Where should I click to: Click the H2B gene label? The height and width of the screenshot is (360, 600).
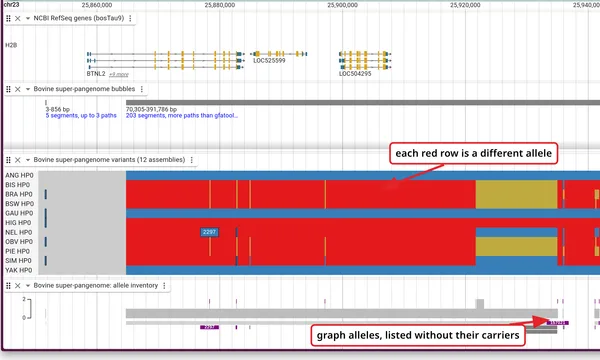(11, 45)
